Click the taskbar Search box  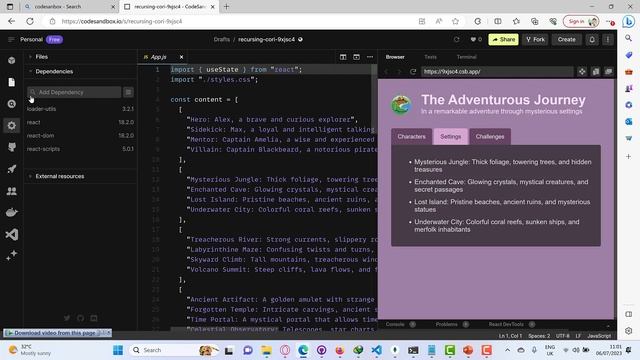[173, 350]
